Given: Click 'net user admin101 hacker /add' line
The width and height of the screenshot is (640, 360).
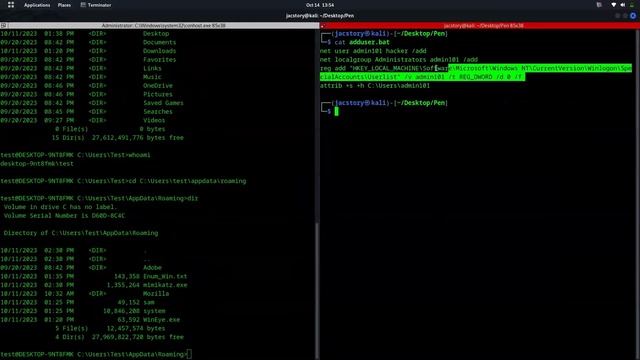Looking at the screenshot, I should point(373,51).
